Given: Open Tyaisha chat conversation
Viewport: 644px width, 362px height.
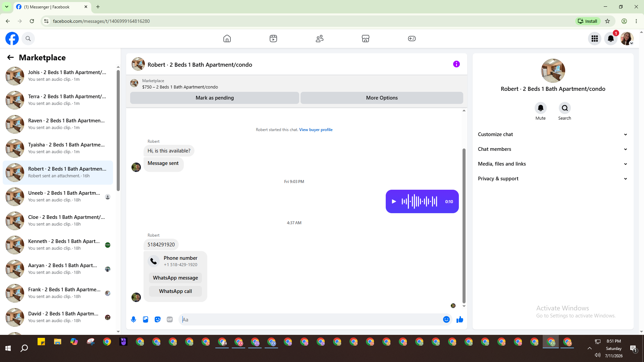Looking at the screenshot, I should [58, 148].
